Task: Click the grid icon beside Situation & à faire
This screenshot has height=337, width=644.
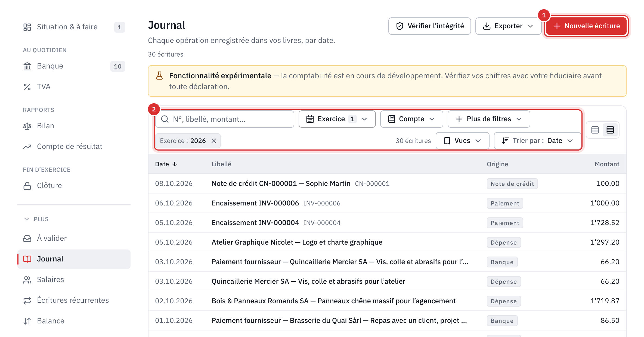Action: click(x=27, y=27)
